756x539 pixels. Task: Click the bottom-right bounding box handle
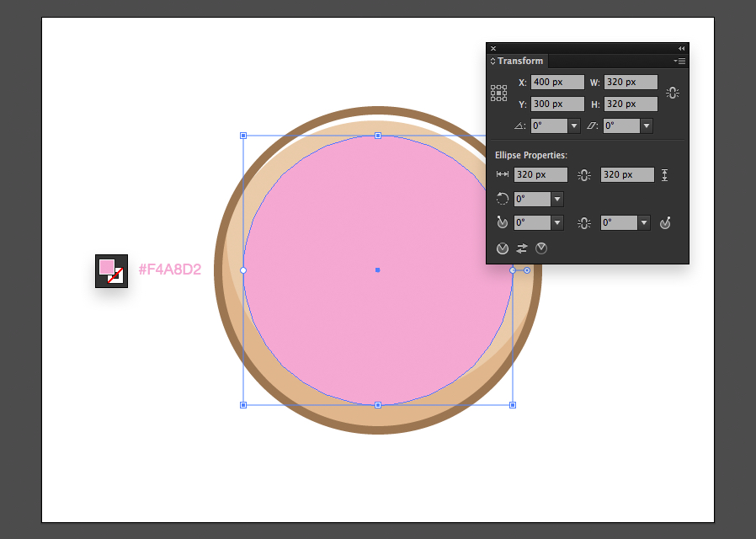pyautogui.click(x=513, y=405)
